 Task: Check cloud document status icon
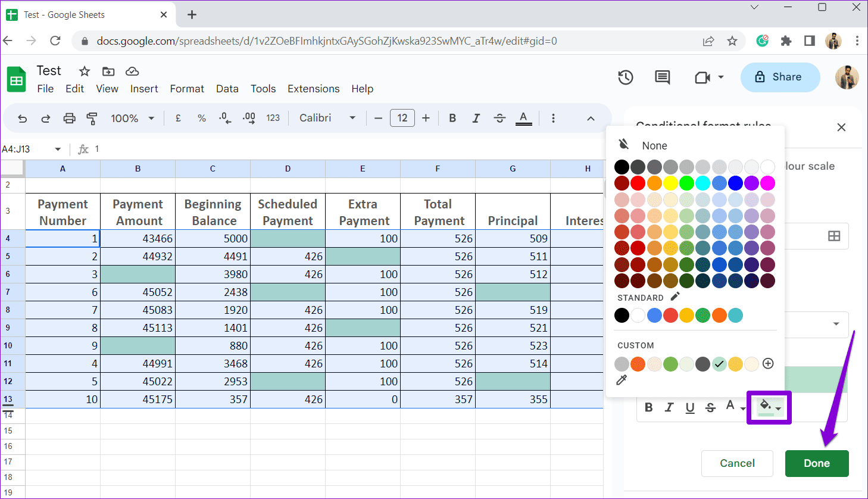coord(132,71)
